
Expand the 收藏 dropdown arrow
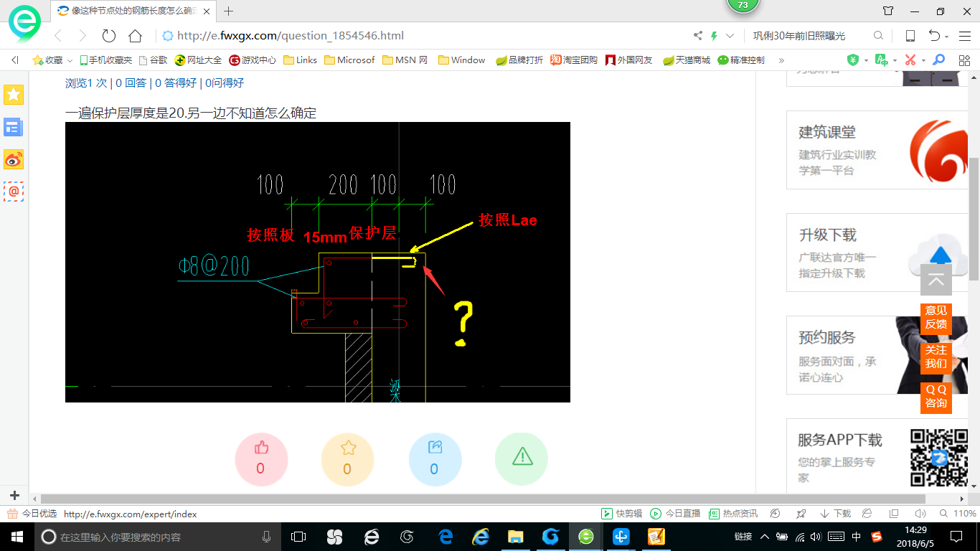click(x=70, y=61)
